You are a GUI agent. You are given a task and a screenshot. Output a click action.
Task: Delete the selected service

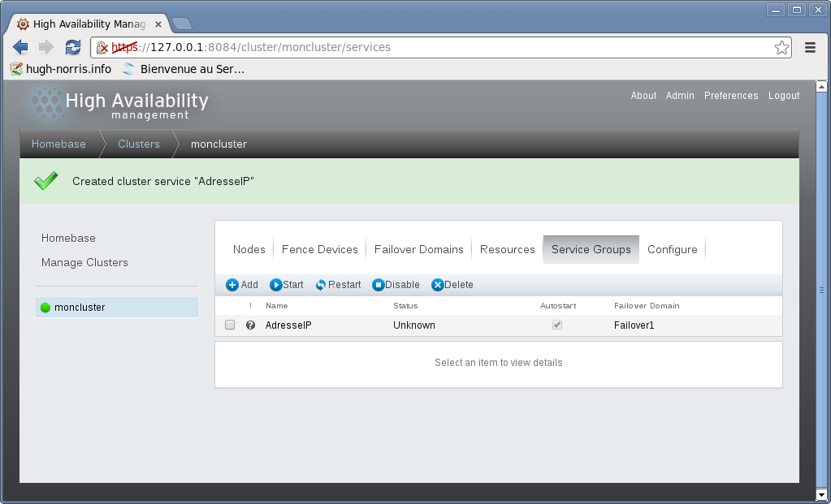click(452, 285)
